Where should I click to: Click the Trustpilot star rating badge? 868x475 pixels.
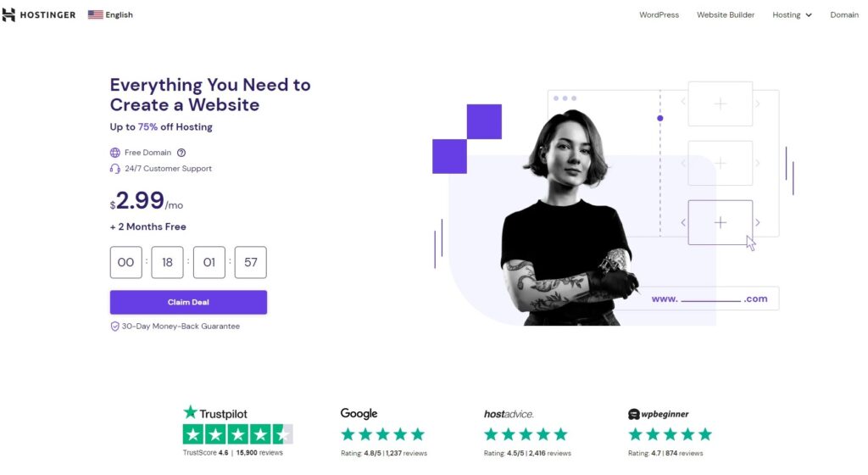click(x=237, y=434)
